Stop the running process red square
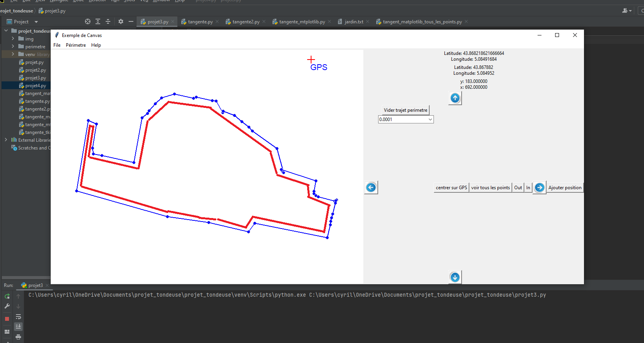This screenshot has height=343, width=644. 7,319
